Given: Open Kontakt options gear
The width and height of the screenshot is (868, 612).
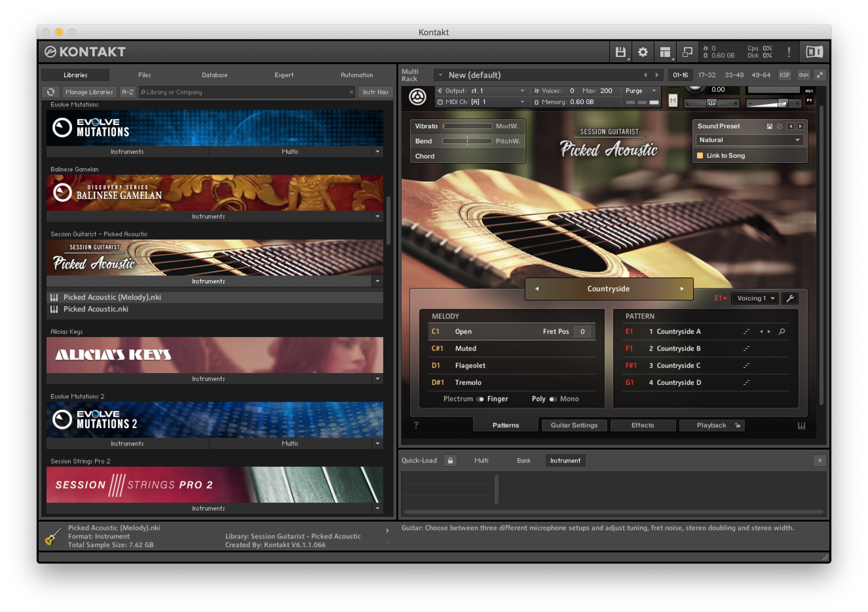Looking at the screenshot, I should point(643,52).
